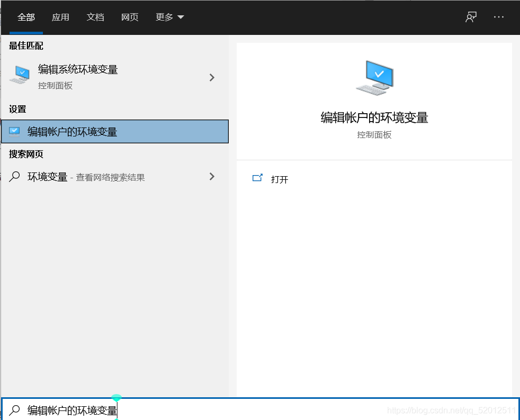520x420 pixels.
Task: Click the open-window icon beside 打开
Action: pos(257,178)
